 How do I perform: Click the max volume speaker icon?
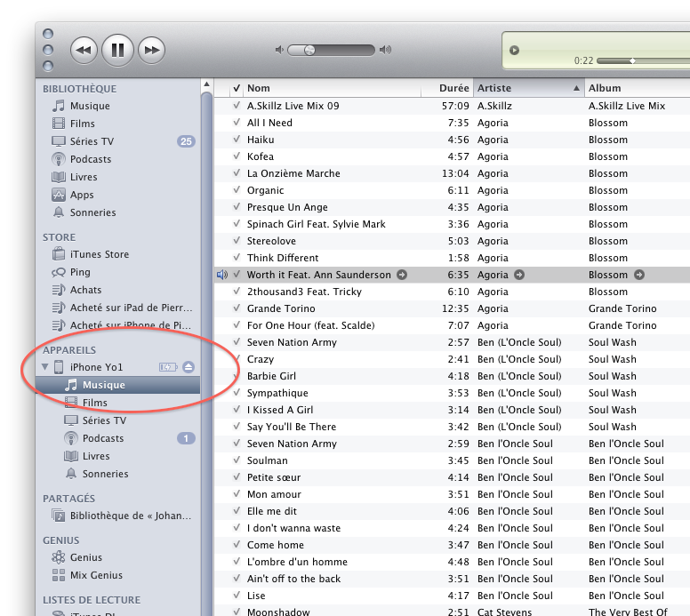point(386,50)
